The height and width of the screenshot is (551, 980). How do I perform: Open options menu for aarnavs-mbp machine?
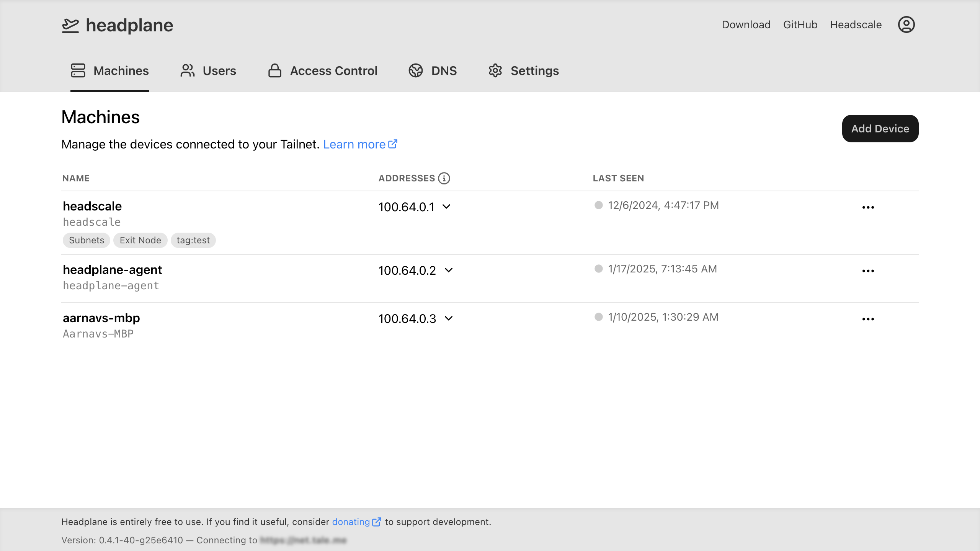pyautogui.click(x=868, y=319)
